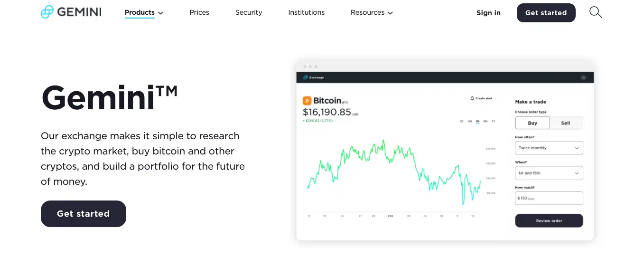Select the Buy order type
The height and width of the screenshot is (258, 644).
pyautogui.click(x=532, y=123)
